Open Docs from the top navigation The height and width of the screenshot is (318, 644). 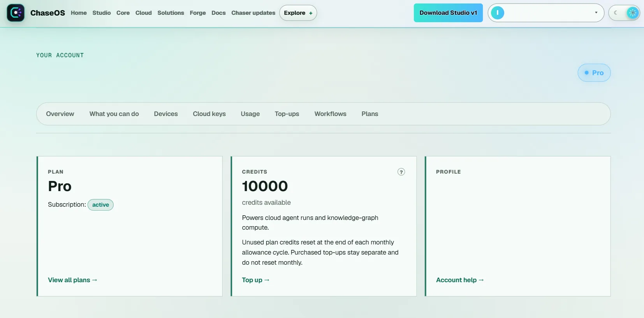click(218, 13)
